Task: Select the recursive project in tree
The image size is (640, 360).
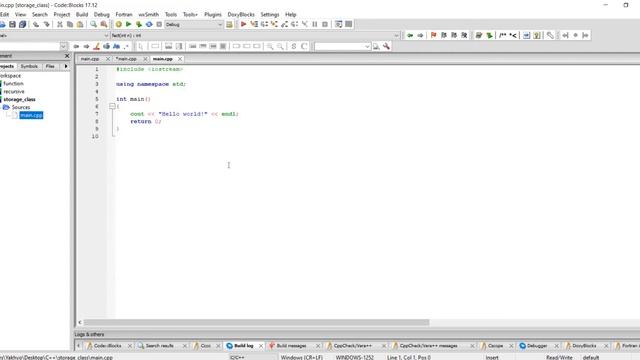Action: (14, 91)
